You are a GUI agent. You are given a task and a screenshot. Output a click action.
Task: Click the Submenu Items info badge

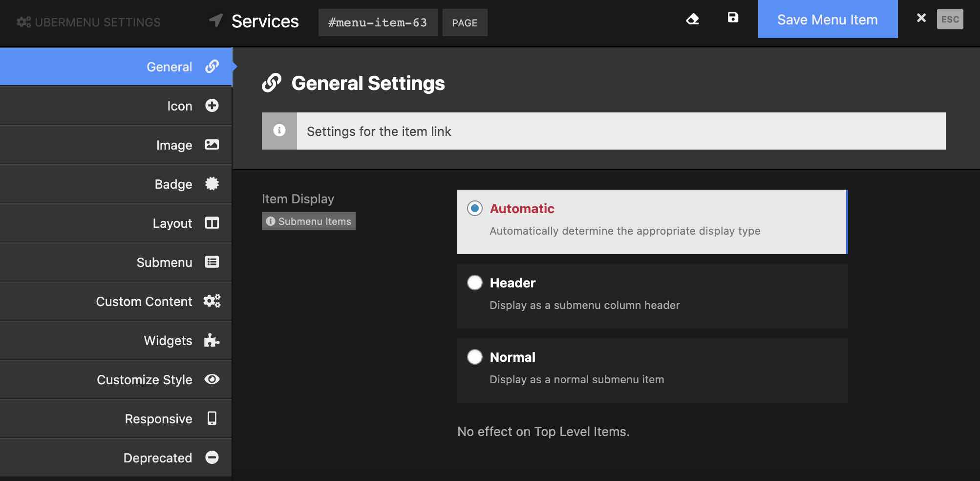click(309, 221)
